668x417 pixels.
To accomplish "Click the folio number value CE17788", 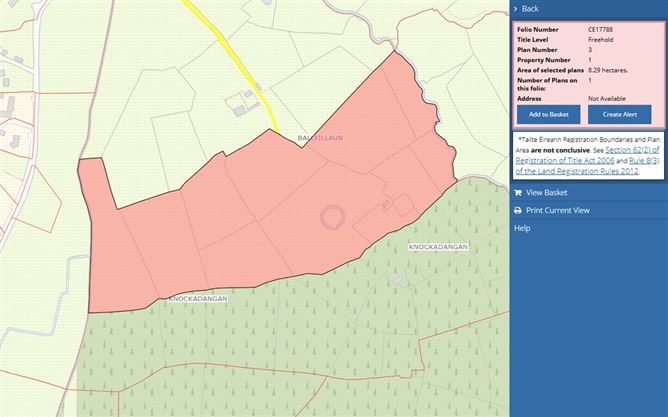I will coord(602,31).
